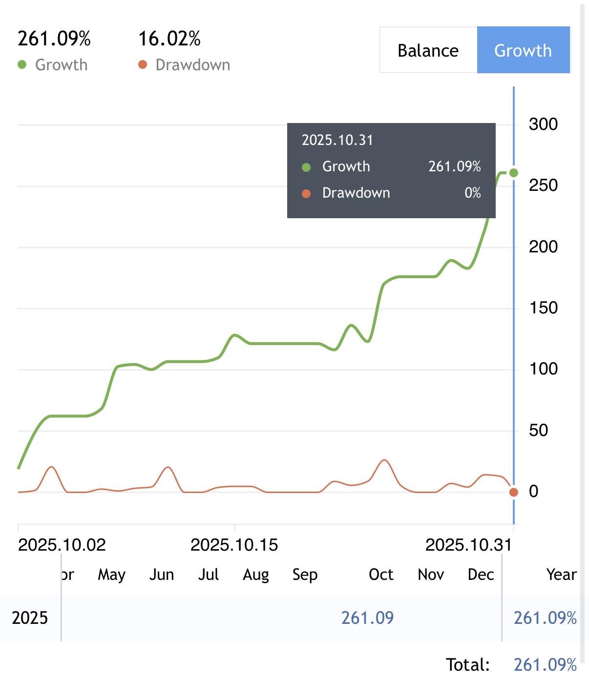This screenshot has height=700, width=589.
Task: Click the 2025.10.15 date axis label
Action: [x=234, y=545]
